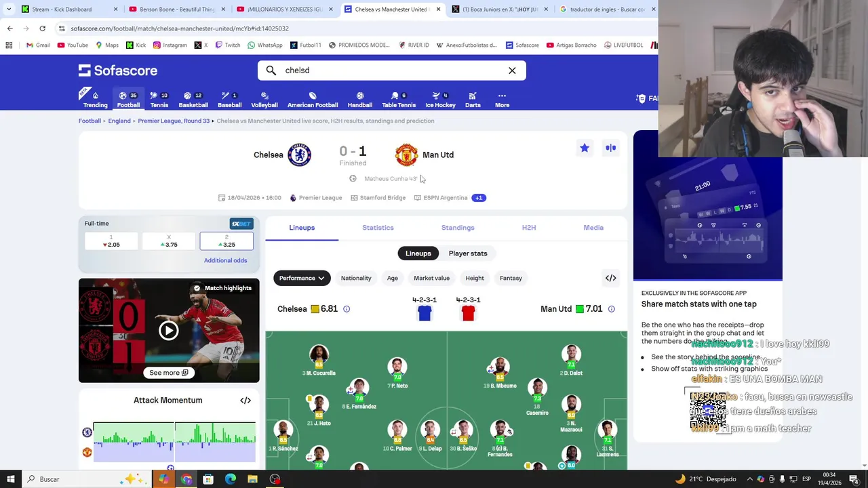
Task: Click info icon next to Chelsea rating
Action: (347, 309)
